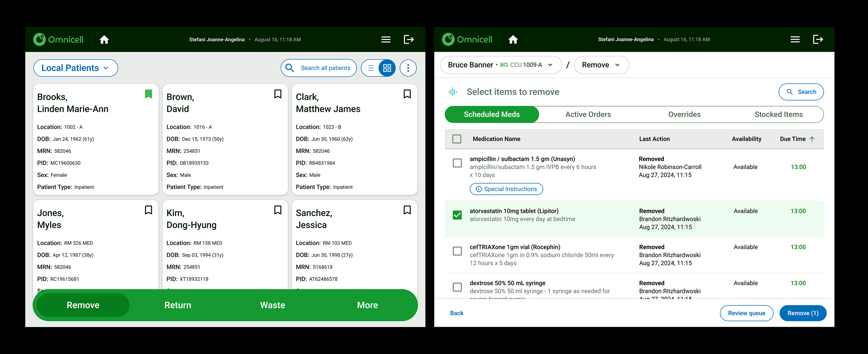The image size is (868, 354).
Task: Toggle select-all checkbox in table header
Action: 457,139
